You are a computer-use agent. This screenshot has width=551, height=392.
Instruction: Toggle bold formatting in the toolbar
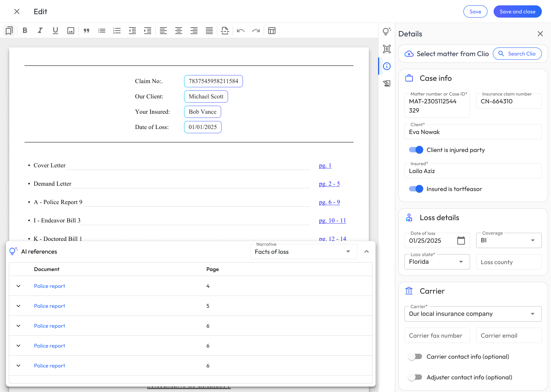point(25,31)
